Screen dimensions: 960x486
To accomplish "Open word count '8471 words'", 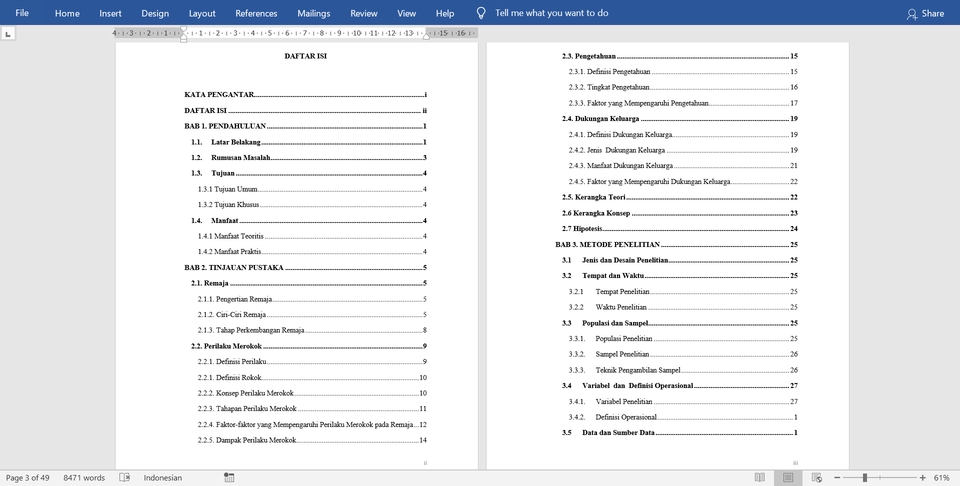I will (x=84, y=477).
